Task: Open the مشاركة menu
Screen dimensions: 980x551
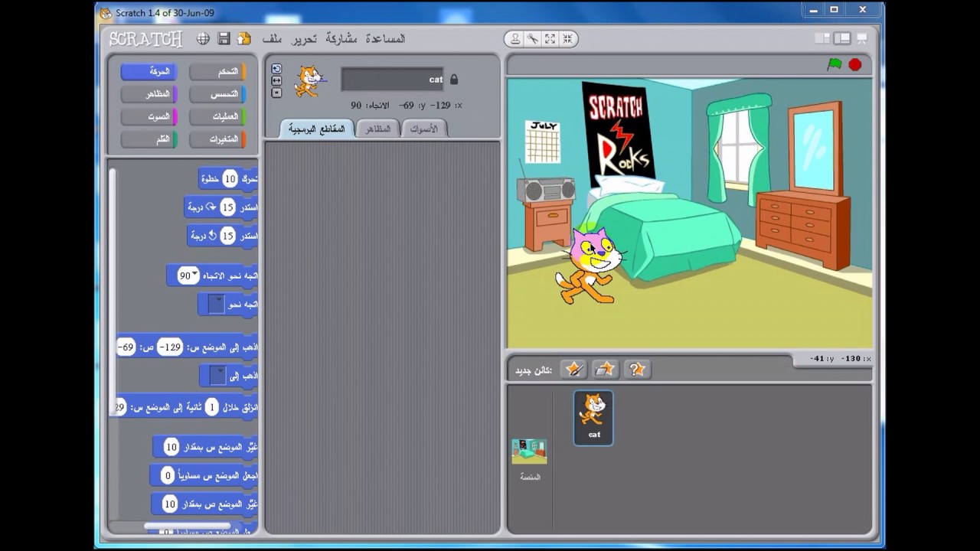Action: [342, 38]
